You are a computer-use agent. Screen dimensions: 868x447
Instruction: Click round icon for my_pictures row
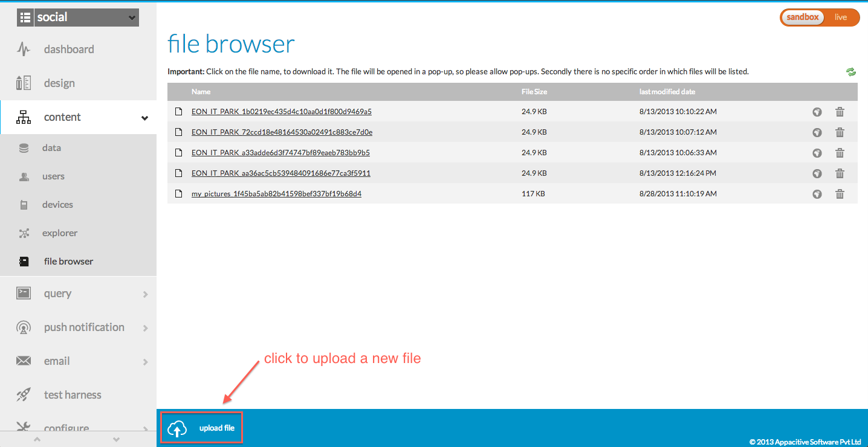817,195
